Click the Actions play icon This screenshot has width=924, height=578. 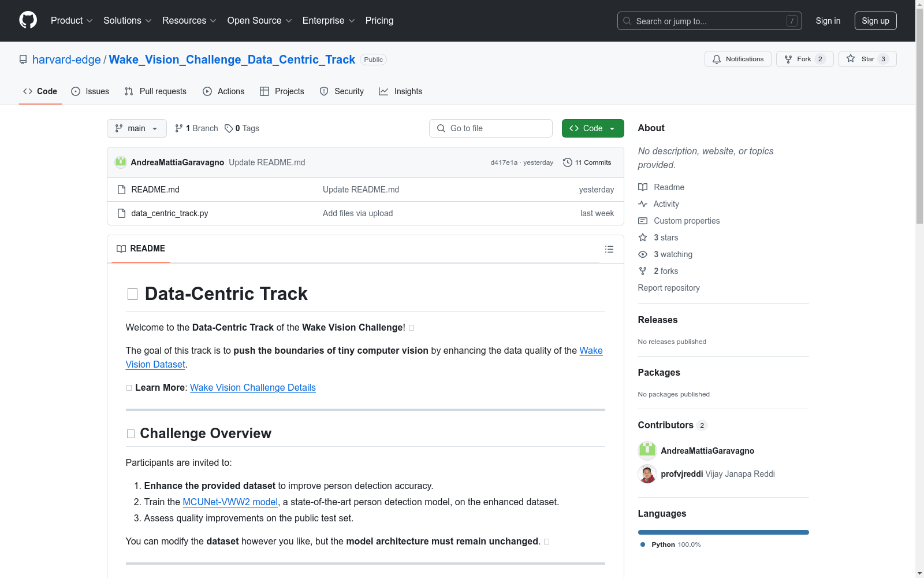click(207, 91)
